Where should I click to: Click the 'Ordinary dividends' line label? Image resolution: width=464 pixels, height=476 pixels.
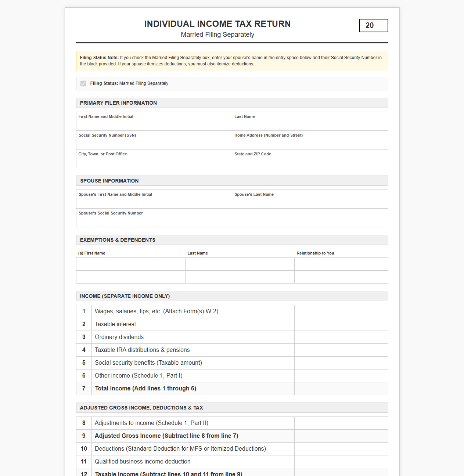pyautogui.click(x=119, y=337)
